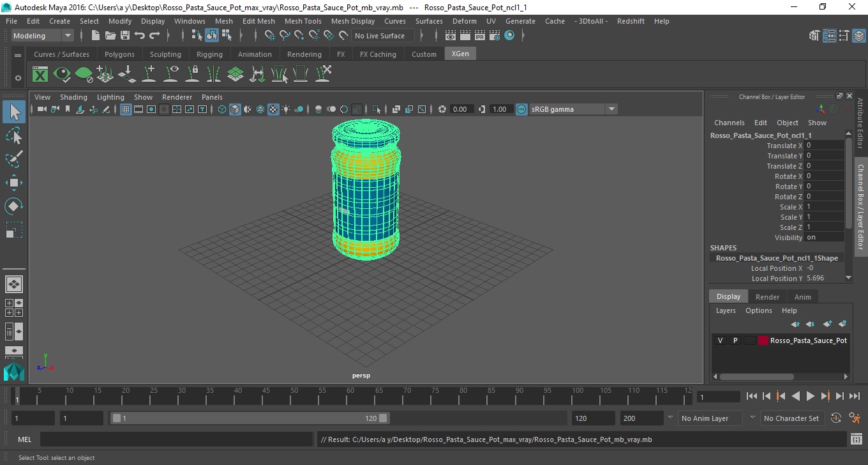868x465 pixels.
Task: Click the MEL command language label
Action: pos(24,439)
